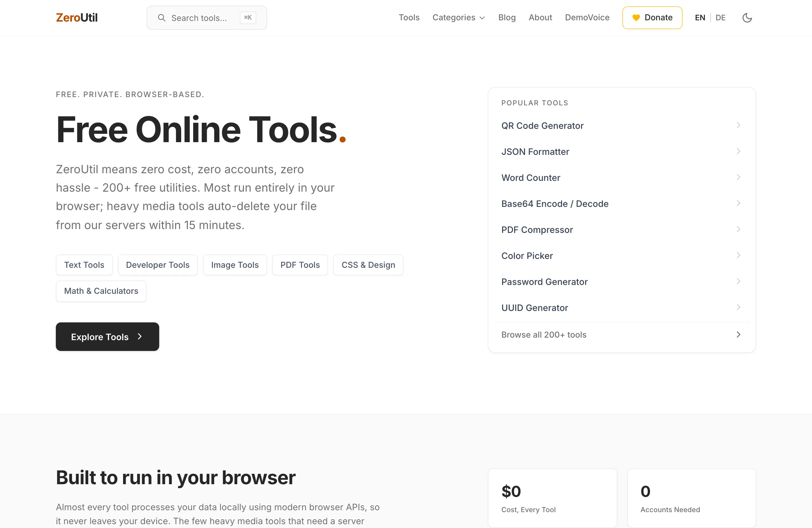Expand the Categories dropdown menu
The width and height of the screenshot is (812, 528).
pyautogui.click(x=459, y=18)
